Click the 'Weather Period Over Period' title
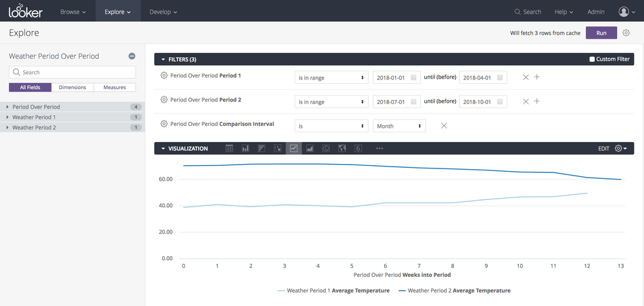Viewport: 644px width, 306px height. [x=54, y=56]
